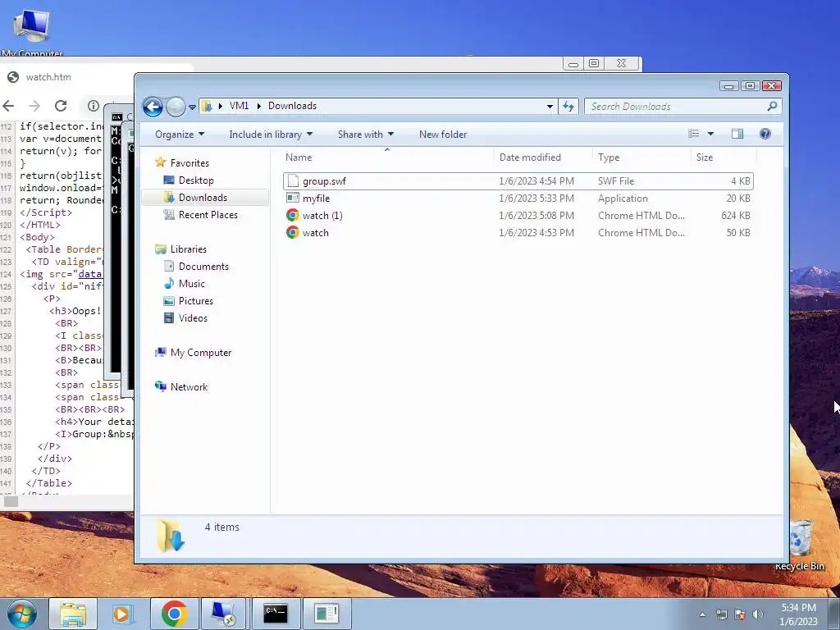The width and height of the screenshot is (840, 630).
Task: Open Videos library
Action: (x=193, y=317)
